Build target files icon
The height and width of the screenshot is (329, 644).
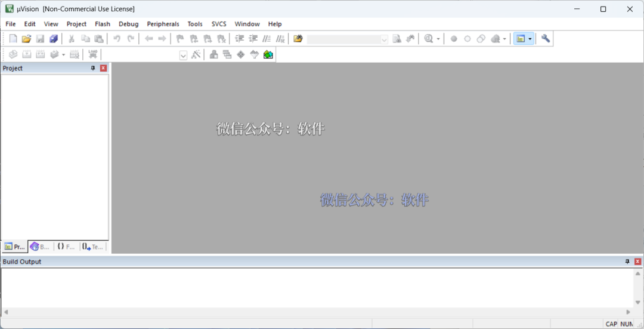[27, 54]
